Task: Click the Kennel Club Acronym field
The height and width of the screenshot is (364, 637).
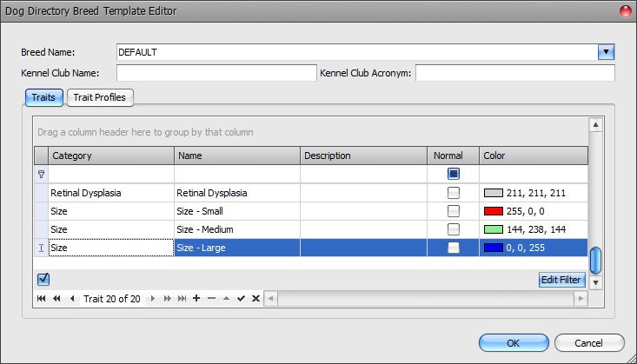Action: pyautogui.click(x=515, y=73)
